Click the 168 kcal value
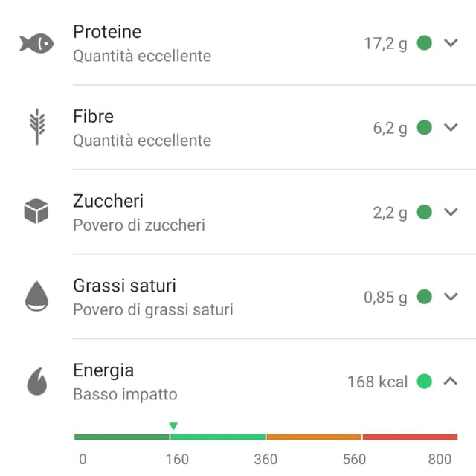The width and height of the screenshot is (476, 476). click(377, 382)
